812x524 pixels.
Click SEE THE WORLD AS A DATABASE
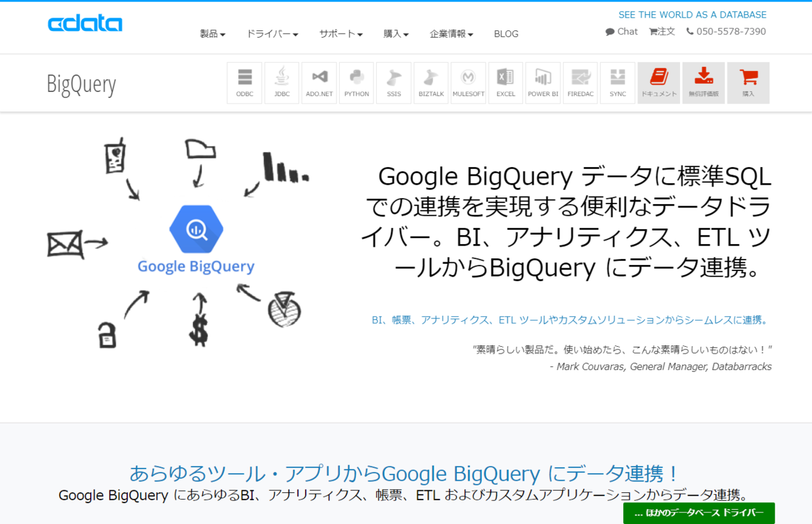tap(692, 15)
